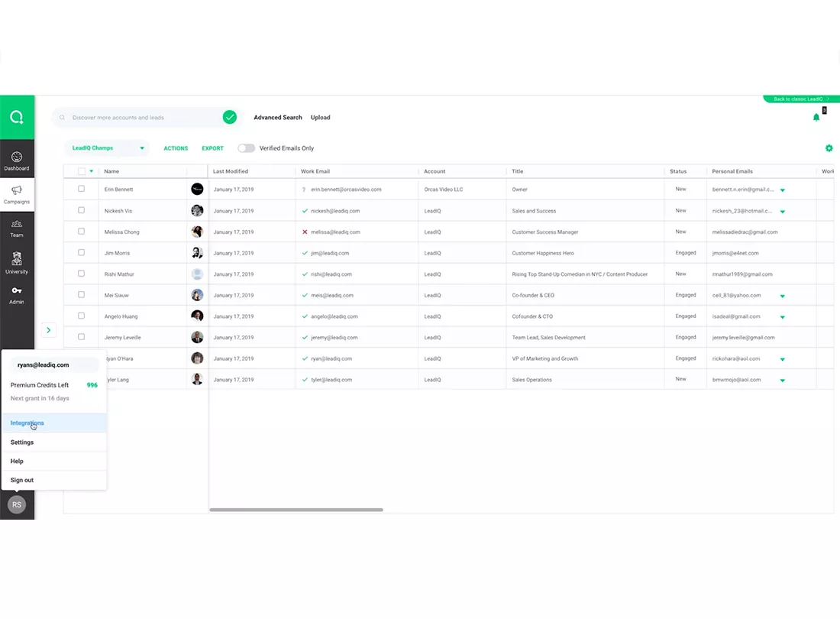Click Erin Bennett's avatar
The image size is (840, 619).
point(197,189)
